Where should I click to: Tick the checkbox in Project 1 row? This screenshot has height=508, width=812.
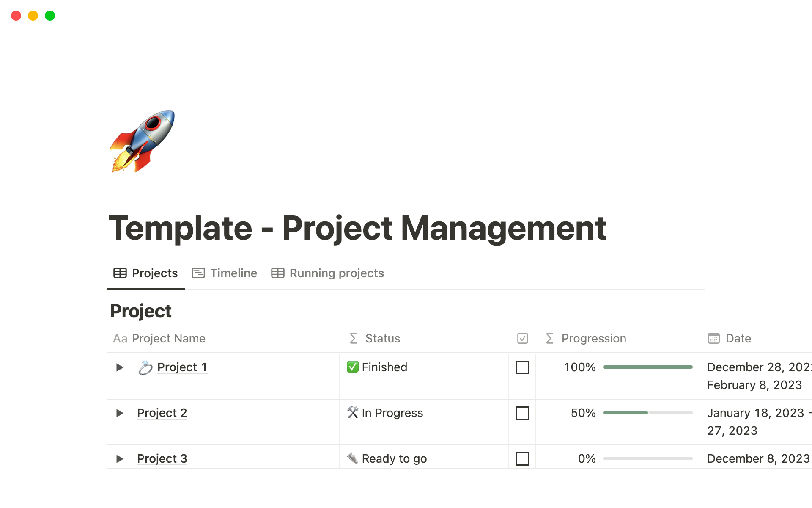pyautogui.click(x=522, y=367)
